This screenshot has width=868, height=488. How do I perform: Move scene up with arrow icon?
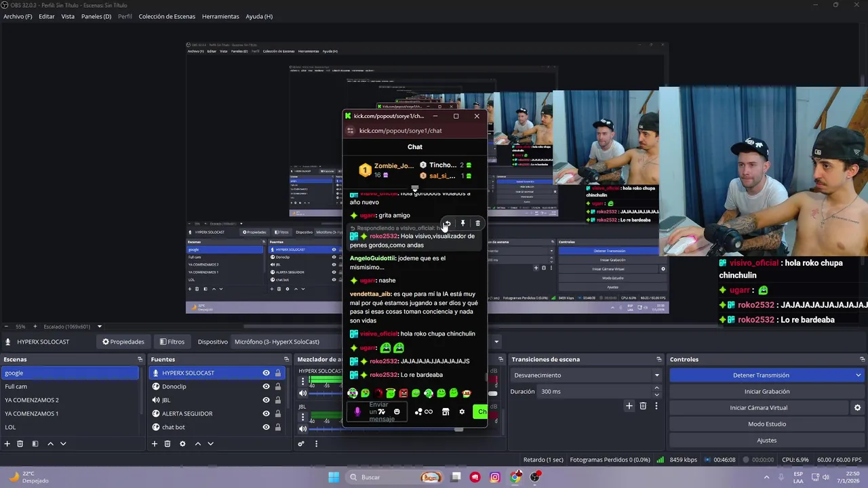(x=50, y=444)
